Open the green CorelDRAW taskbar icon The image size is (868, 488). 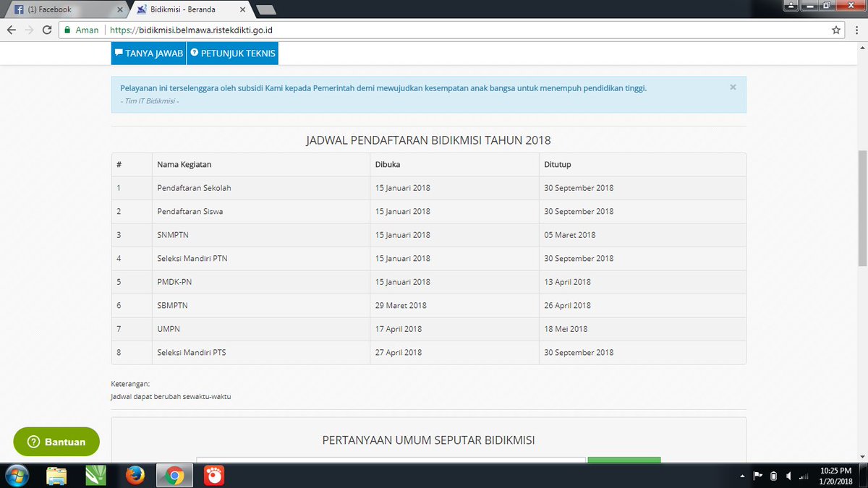tap(96, 476)
